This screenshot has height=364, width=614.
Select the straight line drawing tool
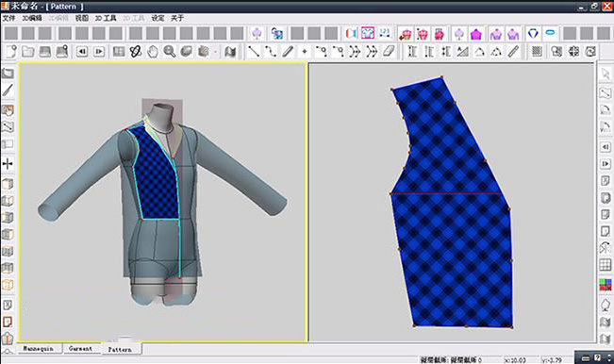[254, 51]
